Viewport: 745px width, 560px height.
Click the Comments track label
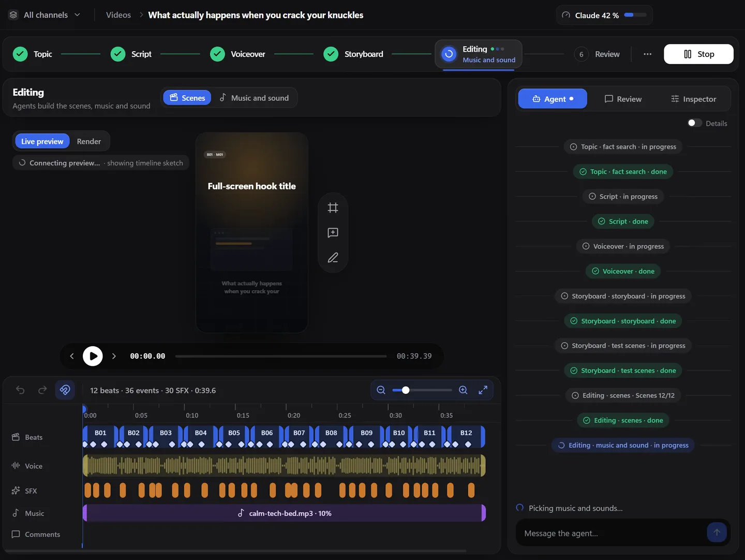36,534
